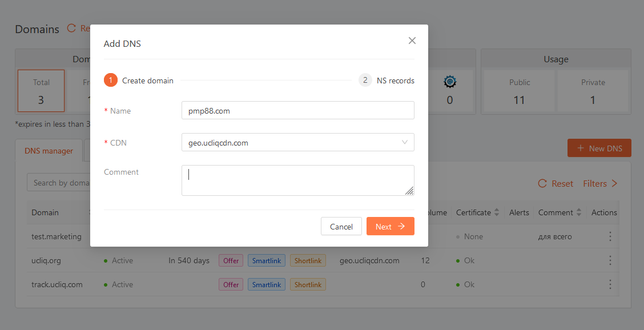644x330 pixels.
Task: Click Smartlink tag in ucliq.org row
Action: coord(267,260)
